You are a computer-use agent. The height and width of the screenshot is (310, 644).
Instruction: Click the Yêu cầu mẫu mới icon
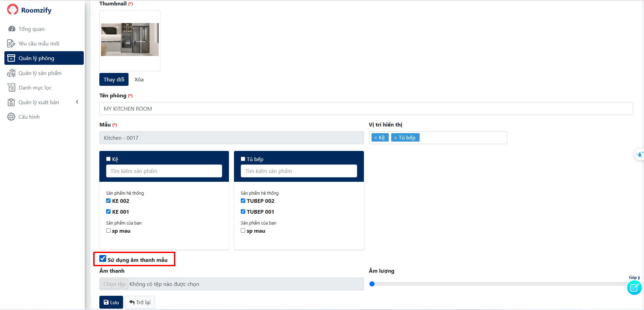[x=11, y=43]
